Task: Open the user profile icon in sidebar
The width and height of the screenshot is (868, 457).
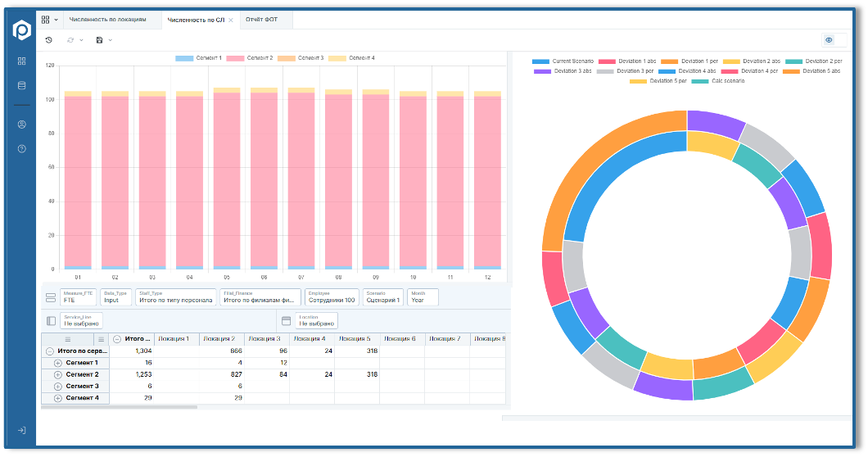Action: click(21, 124)
